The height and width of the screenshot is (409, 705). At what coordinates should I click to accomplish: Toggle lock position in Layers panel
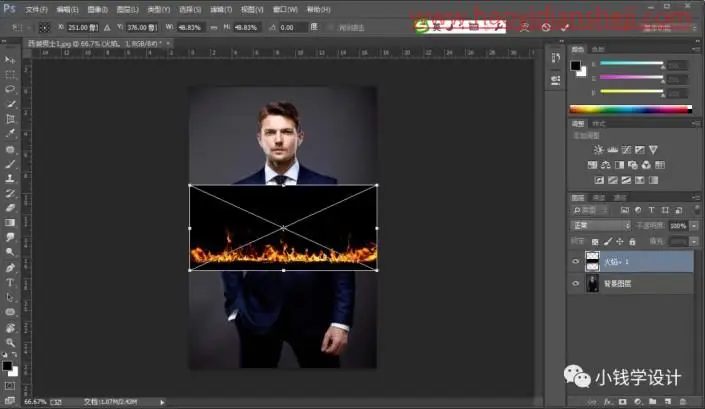620,242
